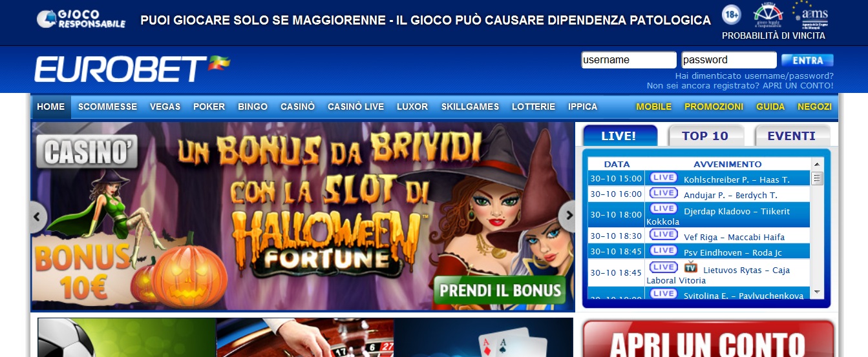Advance banner with right arrow
This screenshot has width=868, height=357.
pyautogui.click(x=567, y=216)
